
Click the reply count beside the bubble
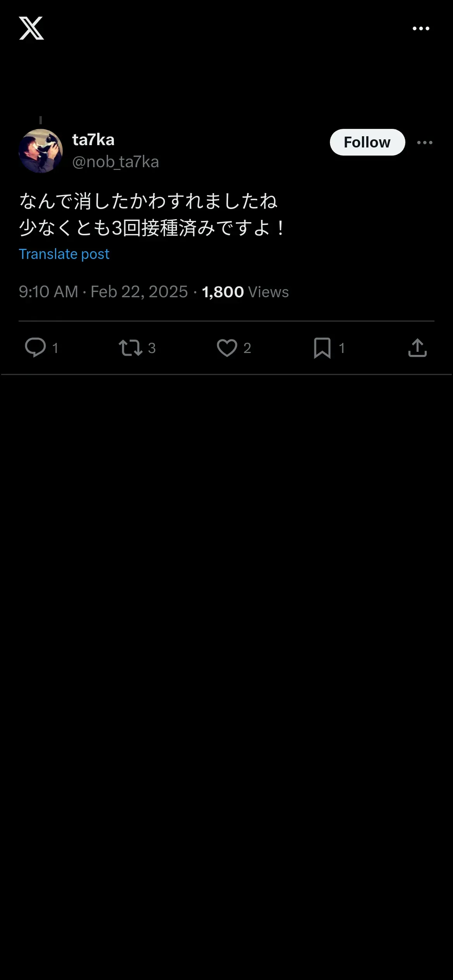point(55,348)
